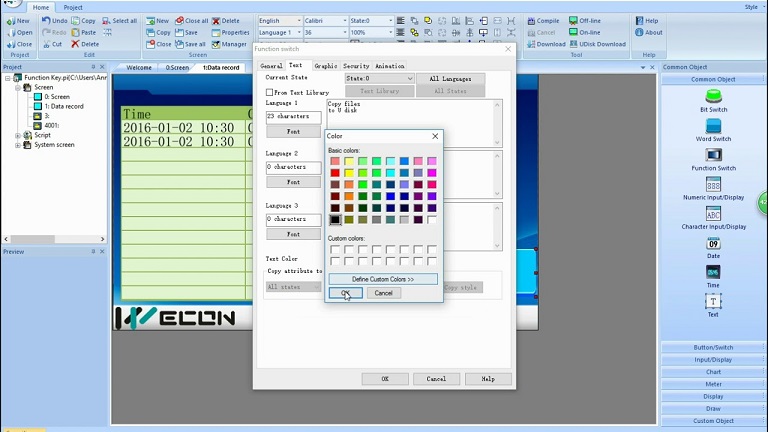This screenshot has width=768, height=432.
Task: Pick the red basic color swatch
Action: 335,173
